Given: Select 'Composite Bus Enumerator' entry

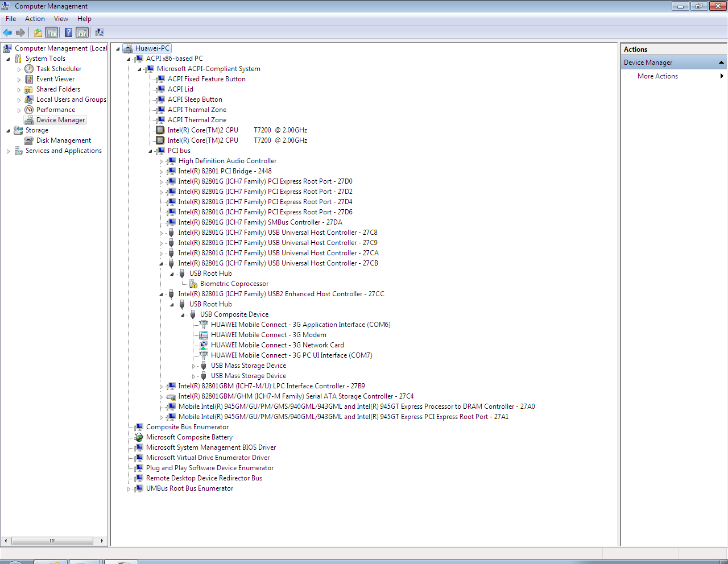Looking at the screenshot, I should (x=187, y=427).
